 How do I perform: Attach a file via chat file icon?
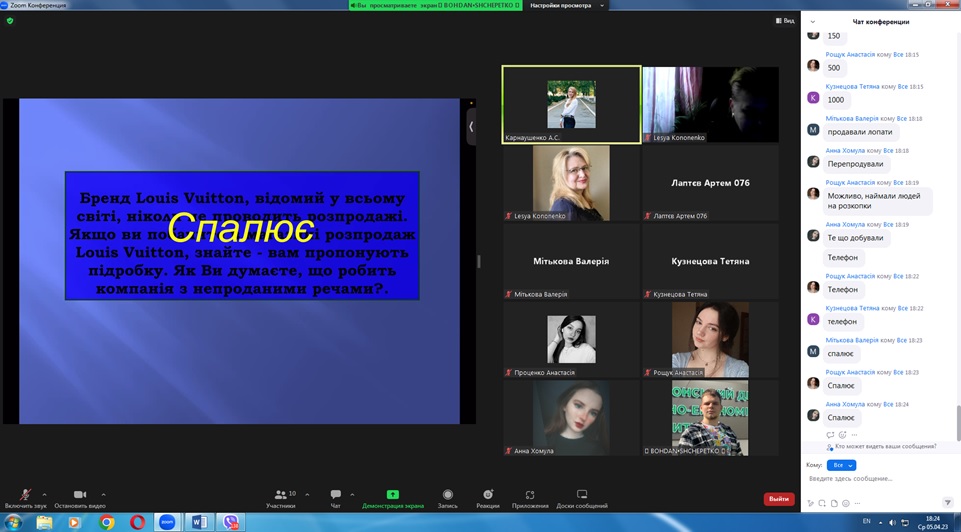coord(834,503)
